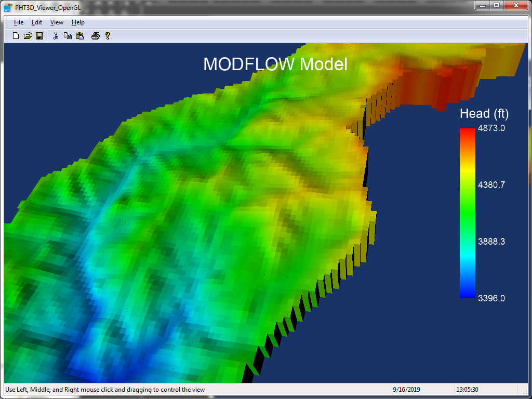The image size is (532, 399).
Task: Open the View menu
Action: (57, 22)
